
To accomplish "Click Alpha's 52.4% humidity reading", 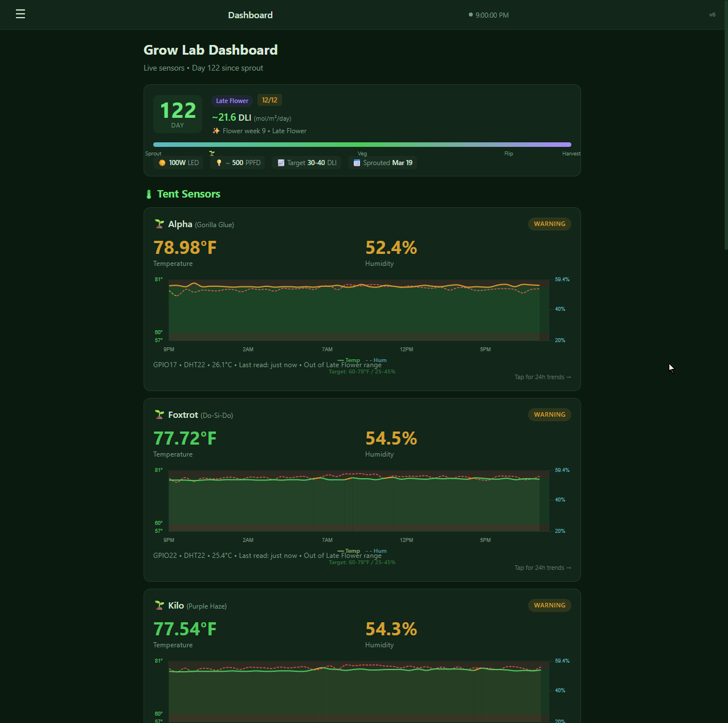I will (x=391, y=248).
